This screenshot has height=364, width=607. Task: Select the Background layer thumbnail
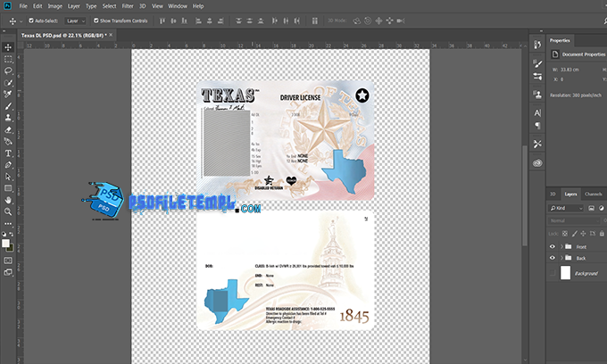pos(566,272)
